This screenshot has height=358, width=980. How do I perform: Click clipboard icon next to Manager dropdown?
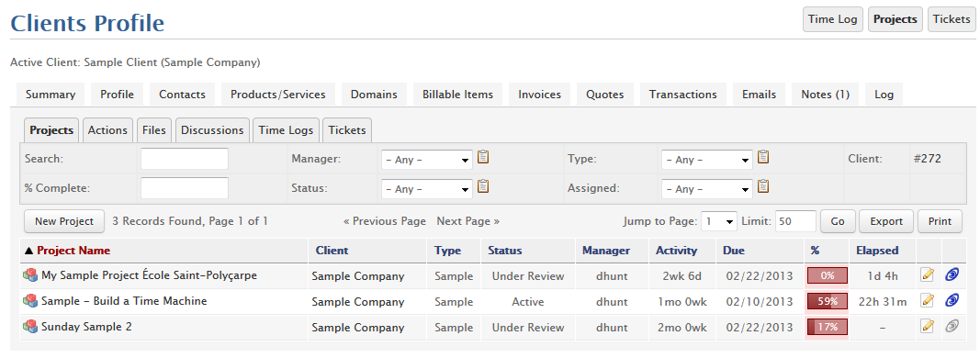(483, 158)
